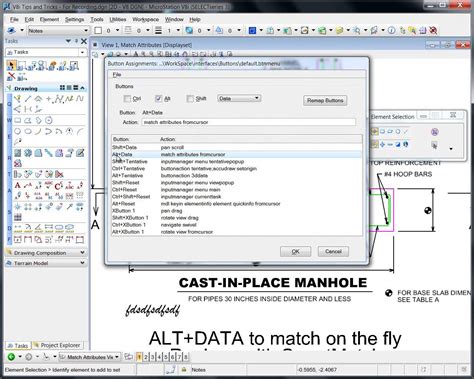474x379 pixels.
Task: Select the Add mode plus icon in Element Selection
Action: coord(382,144)
